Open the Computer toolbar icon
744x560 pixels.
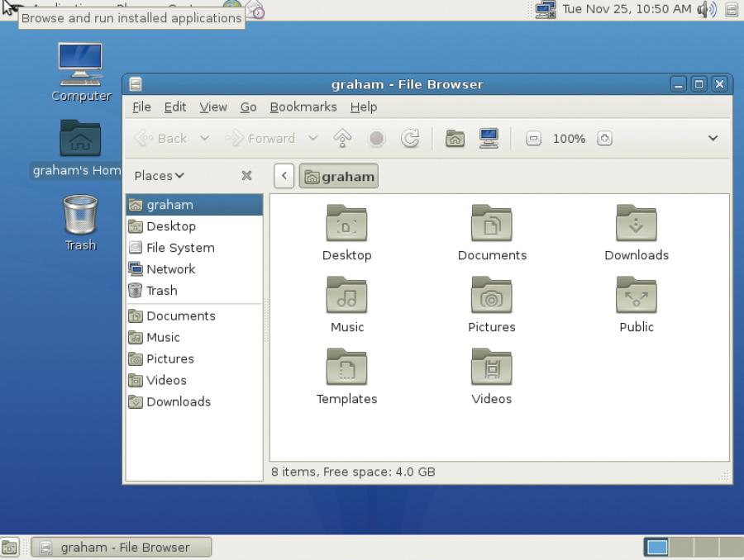[x=489, y=139]
